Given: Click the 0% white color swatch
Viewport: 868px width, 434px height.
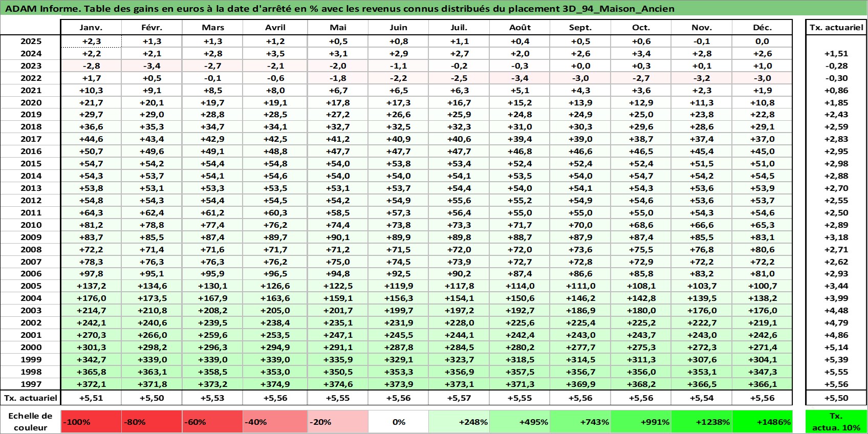Looking at the screenshot, I should click(x=399, y=422).
